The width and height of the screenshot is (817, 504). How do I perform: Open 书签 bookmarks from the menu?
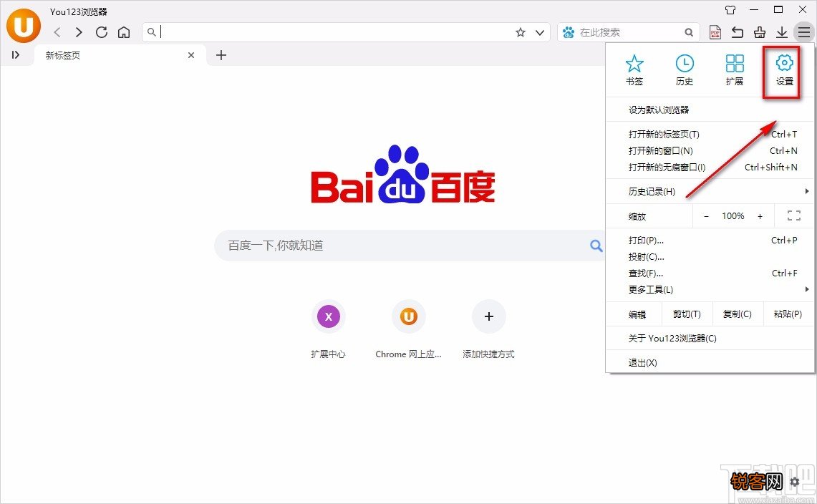[x=634, y=70]
